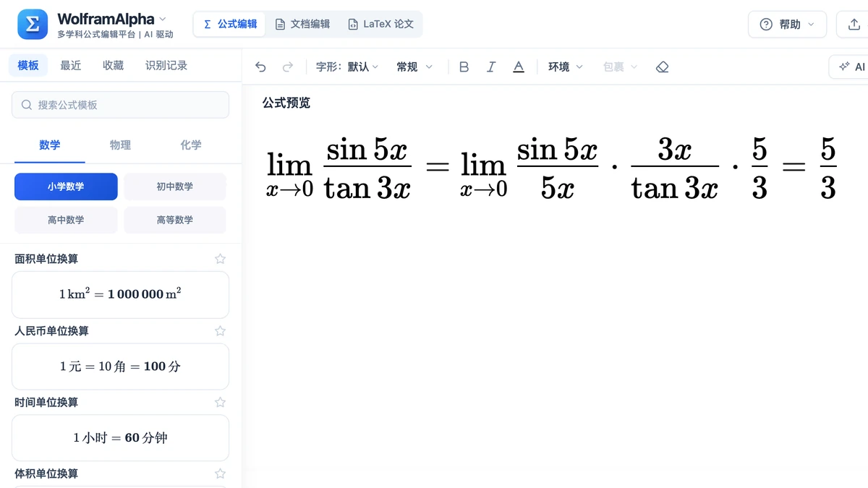The height and width of the screenshot is (488, 868).
Task: Open the 环境 dropdown
Action: point(566,67)
